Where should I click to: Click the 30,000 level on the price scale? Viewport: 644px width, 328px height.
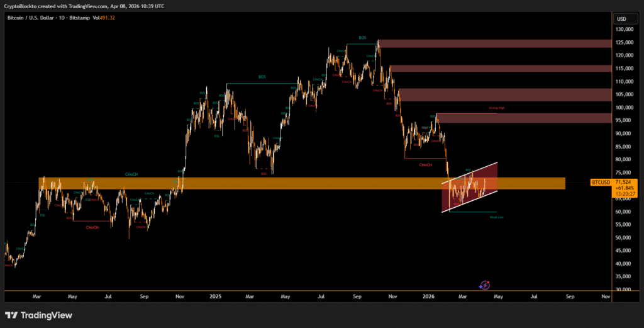[x=625, y=290]
